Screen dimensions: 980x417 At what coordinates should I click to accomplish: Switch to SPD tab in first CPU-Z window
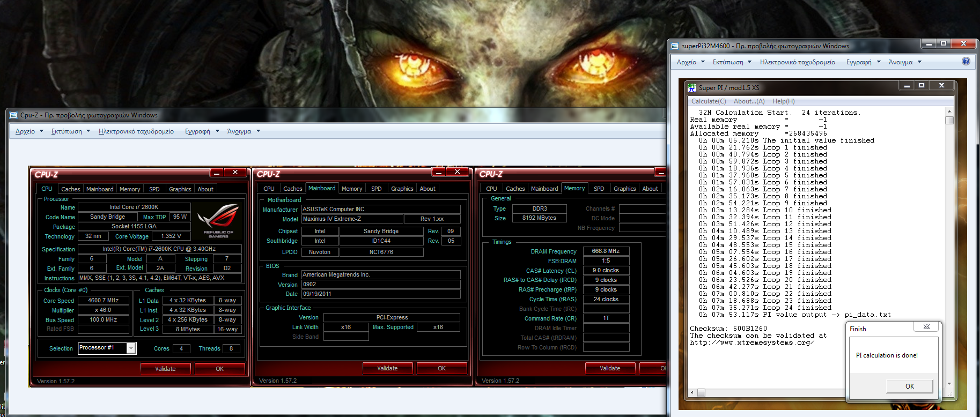pyautogui.click(x=154, y=189)
